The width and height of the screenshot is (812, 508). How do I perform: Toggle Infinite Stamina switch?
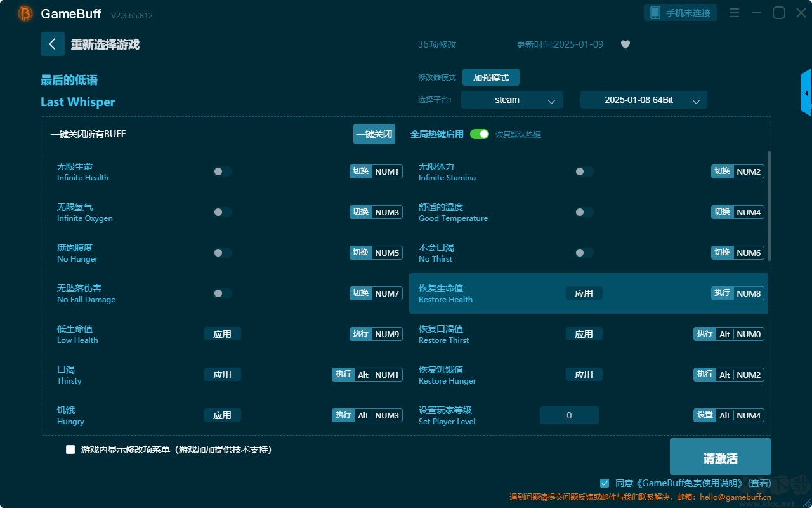pos(584,171)
